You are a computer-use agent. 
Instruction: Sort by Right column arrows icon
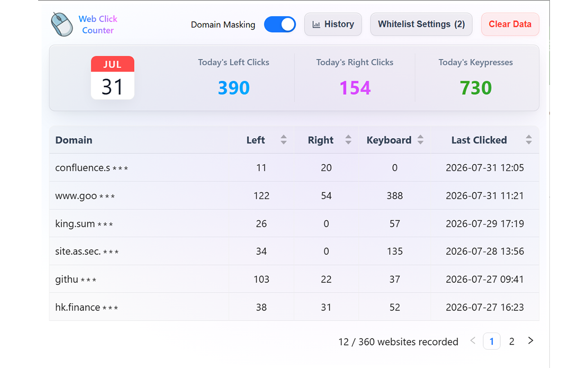(348, 140)
